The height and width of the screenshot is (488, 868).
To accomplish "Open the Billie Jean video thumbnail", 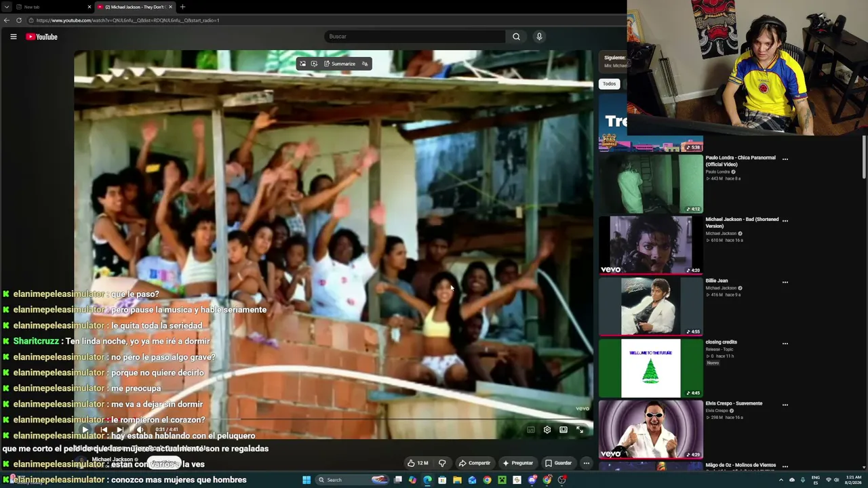I will pyautogui.click(x=651, y=306).
